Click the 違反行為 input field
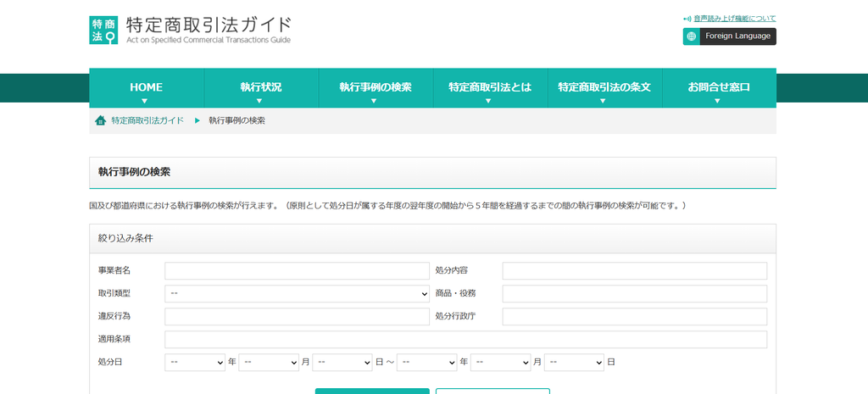The image size is (868, 394). [297, 317]
